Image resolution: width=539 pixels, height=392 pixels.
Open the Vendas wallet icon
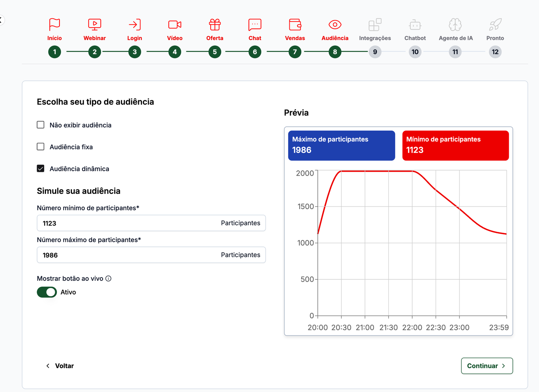tap(295, 24)
